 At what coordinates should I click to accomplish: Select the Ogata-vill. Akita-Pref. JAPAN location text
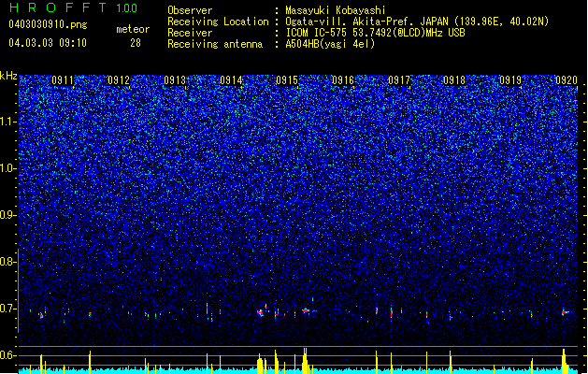[417, 22]
